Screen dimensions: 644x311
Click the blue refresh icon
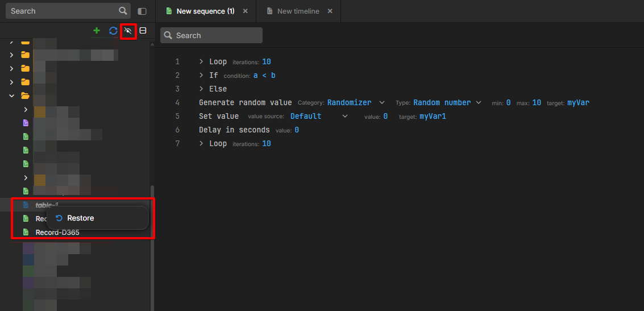click(113, 31)
